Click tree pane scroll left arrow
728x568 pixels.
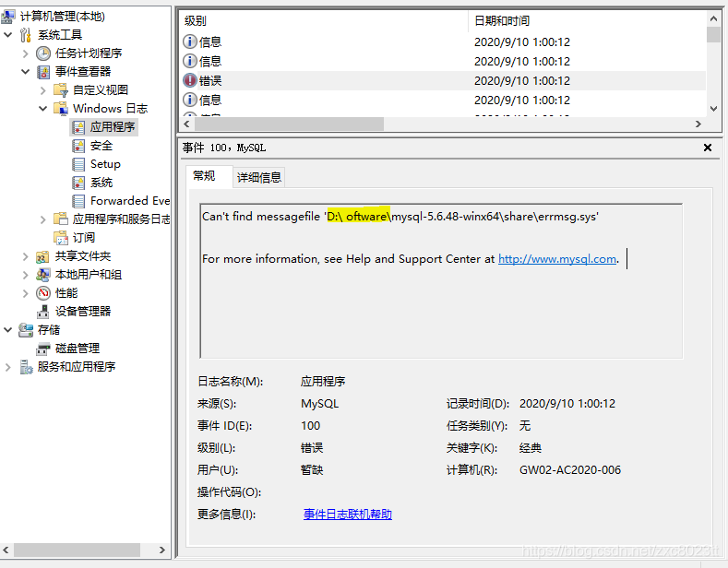[x=6, y=550]
